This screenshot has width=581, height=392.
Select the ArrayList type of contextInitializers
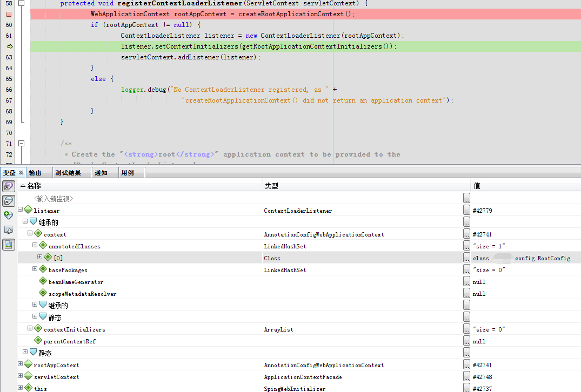click(x=278, y=329)
